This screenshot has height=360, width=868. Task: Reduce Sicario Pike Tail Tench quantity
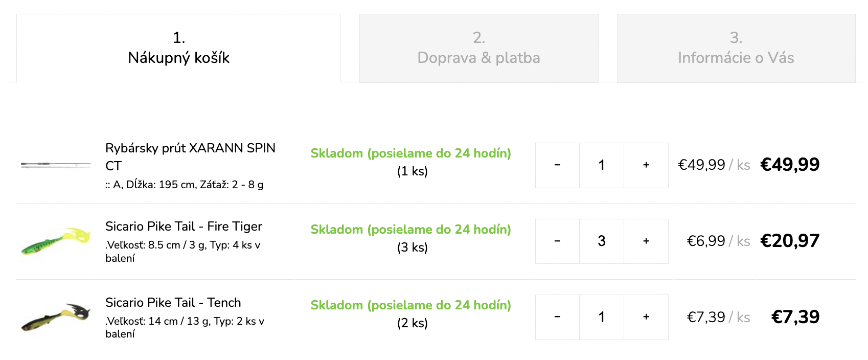click(x=557, y=317)
